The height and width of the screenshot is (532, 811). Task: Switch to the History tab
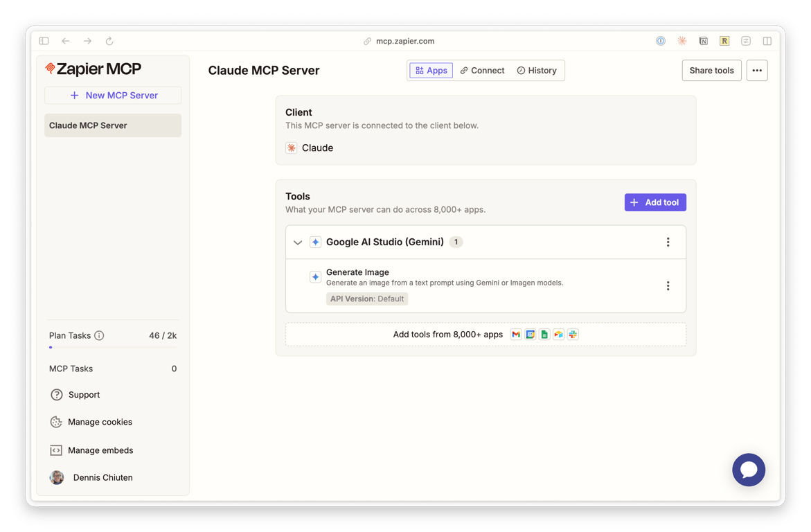537,71
